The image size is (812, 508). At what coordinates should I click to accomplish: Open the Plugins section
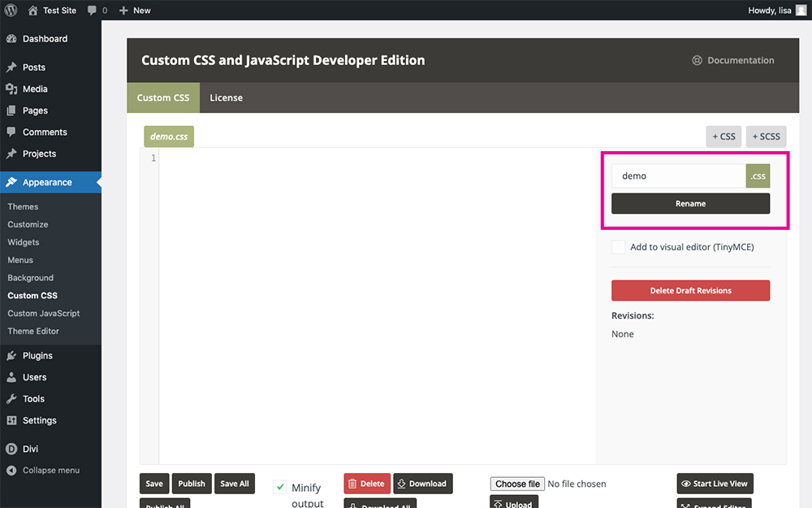[x=50, y=356]
